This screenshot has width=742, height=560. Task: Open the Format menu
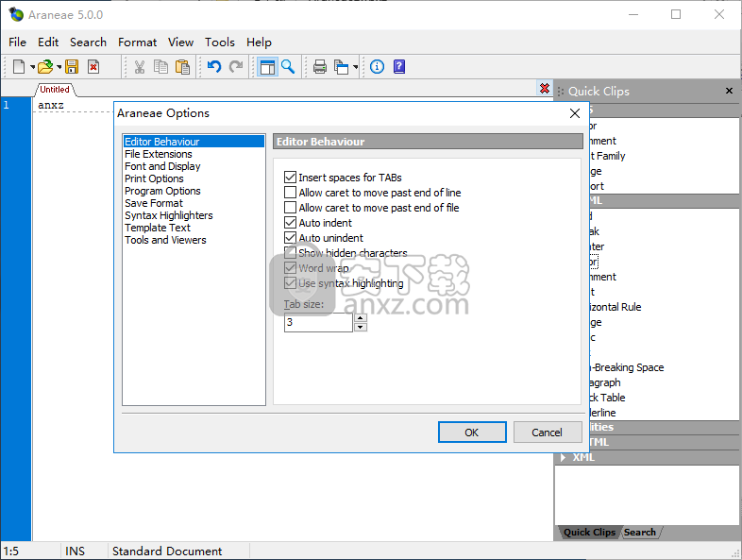137,42
